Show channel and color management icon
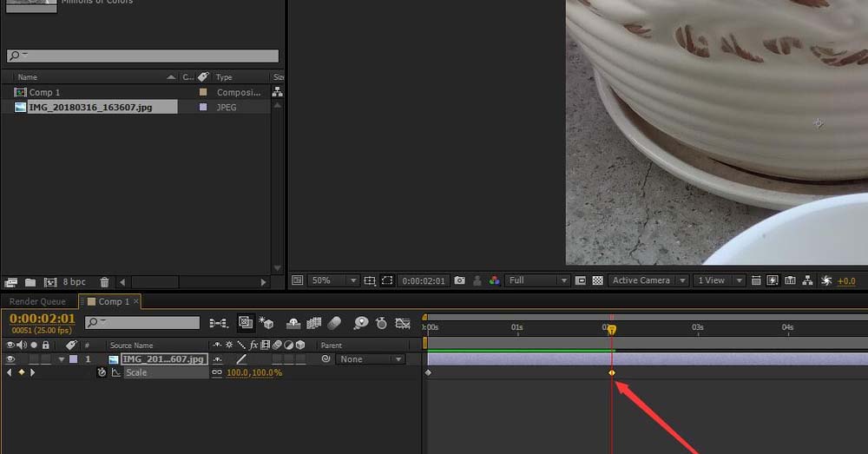868x454 pixels. pyautogui.click(x=494, y=280)
